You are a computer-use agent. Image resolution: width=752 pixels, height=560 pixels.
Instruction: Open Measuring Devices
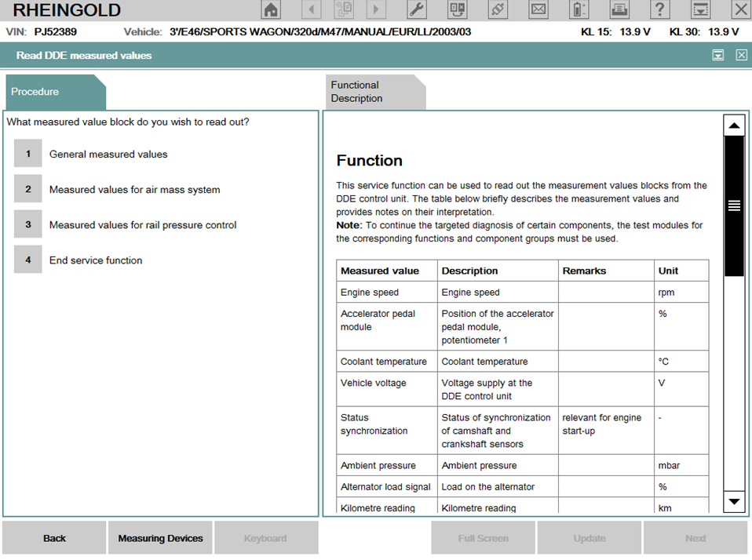coord(160,538)
